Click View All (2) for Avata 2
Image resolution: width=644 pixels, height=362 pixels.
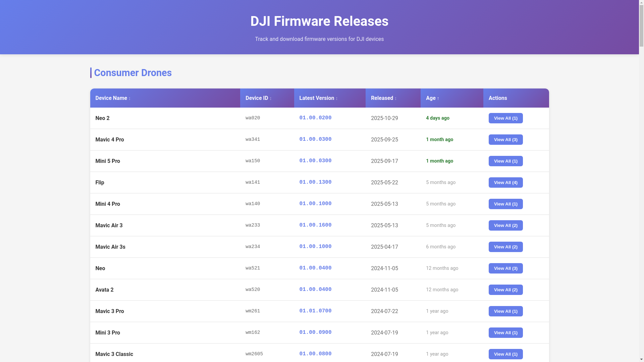[505, 290]
